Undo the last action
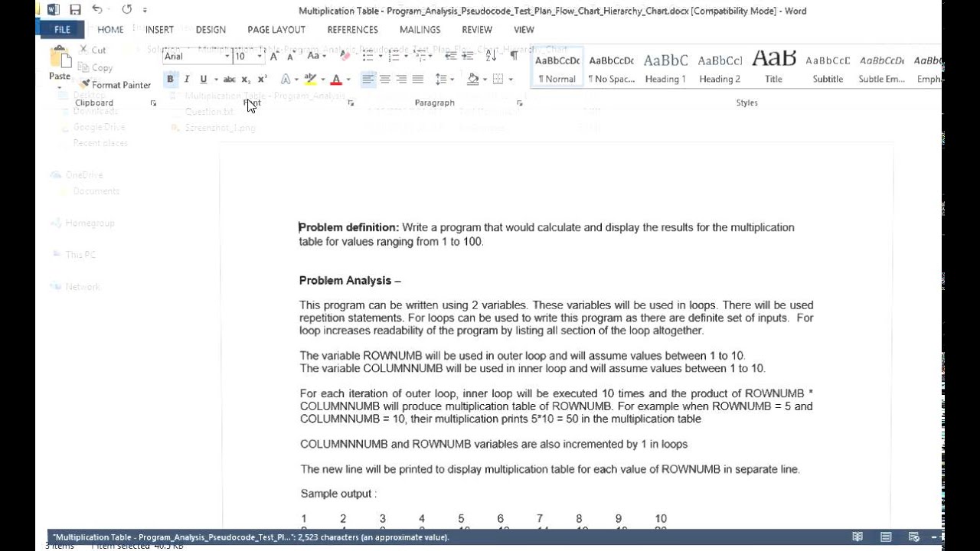This screenshot has height=551, width=980. [97, 10]
